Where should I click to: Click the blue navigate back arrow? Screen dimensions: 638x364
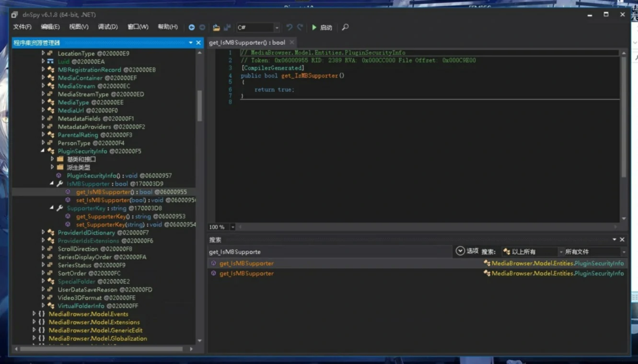191,27
